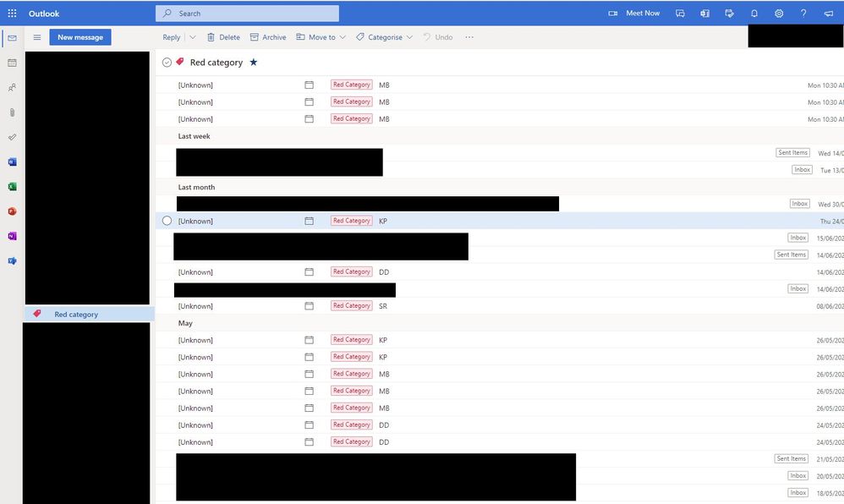Image resolution: width=844 pixels, height=504 pixels.
Task: Start a Meet Now call
Action: click(633, 14)
